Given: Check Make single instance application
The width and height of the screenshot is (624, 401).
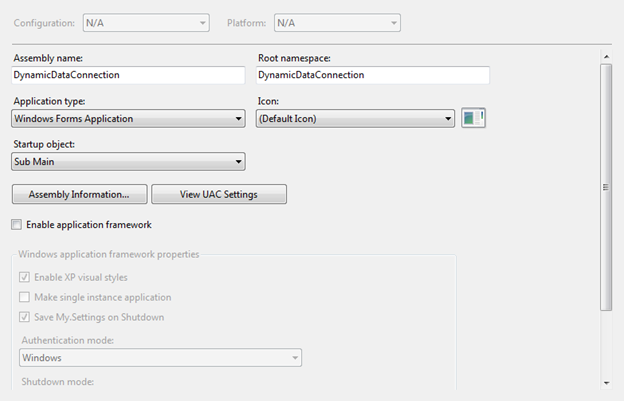Looking at the screenshot, I should click(24, 297).
